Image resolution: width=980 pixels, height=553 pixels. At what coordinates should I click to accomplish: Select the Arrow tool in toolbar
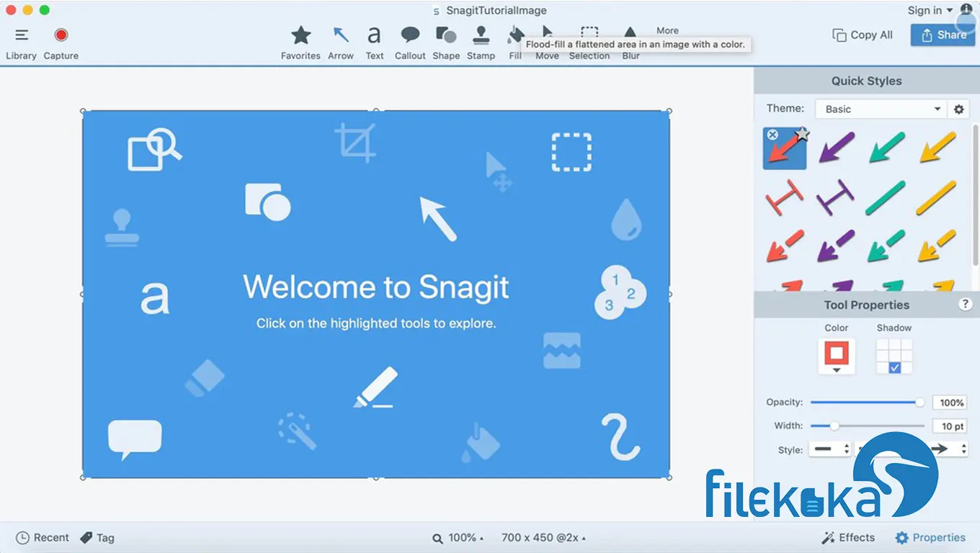click(341, 43)
